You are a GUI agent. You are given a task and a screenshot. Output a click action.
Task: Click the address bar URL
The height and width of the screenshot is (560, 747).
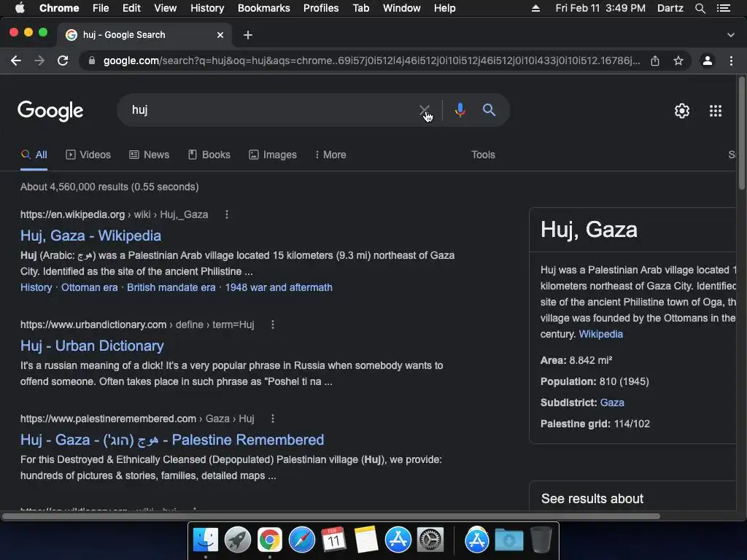(x=371, y=61)
